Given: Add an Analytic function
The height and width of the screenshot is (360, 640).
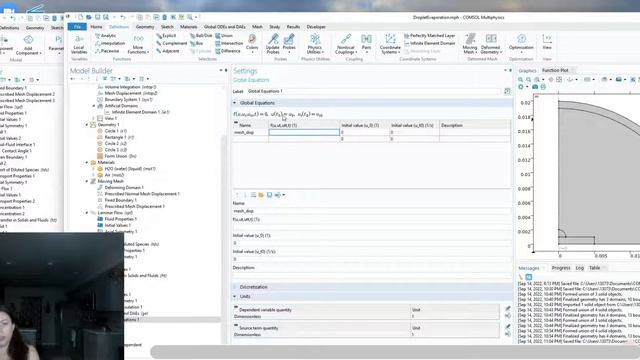Looking at the screenshot, I should 105,36.
